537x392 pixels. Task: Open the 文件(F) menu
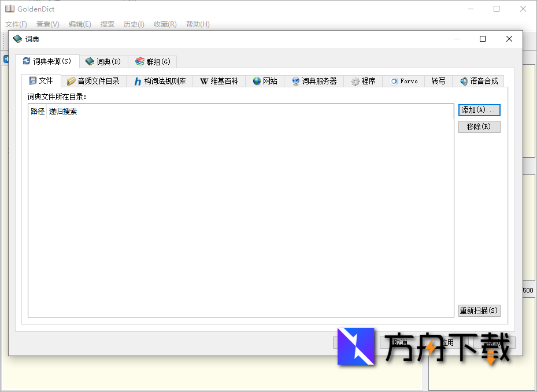tap(15, 24)
